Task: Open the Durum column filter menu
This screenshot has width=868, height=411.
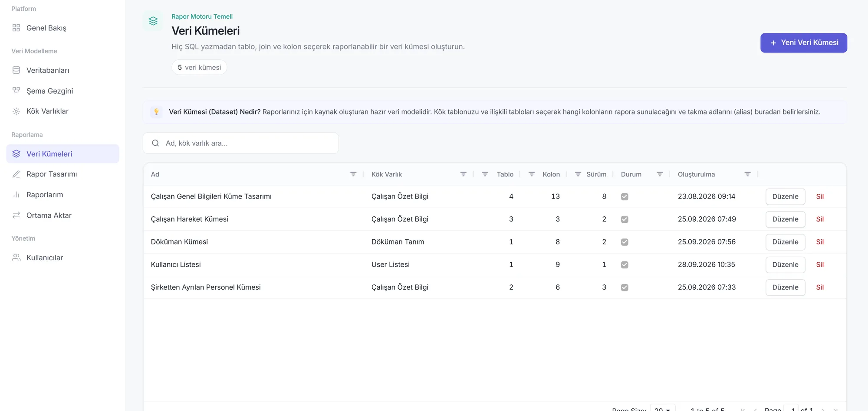Action: pyautogui.click(x=660, y=174)
